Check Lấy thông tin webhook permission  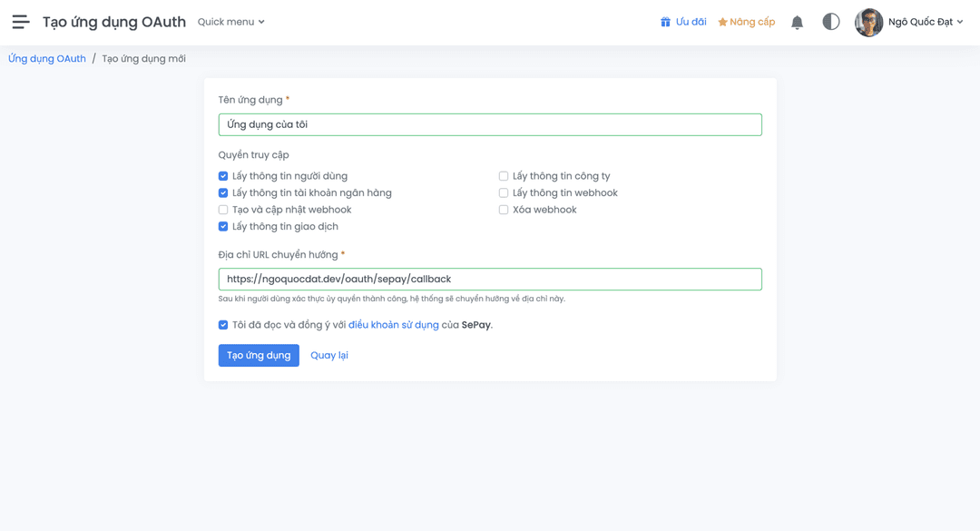pos(504,193)
